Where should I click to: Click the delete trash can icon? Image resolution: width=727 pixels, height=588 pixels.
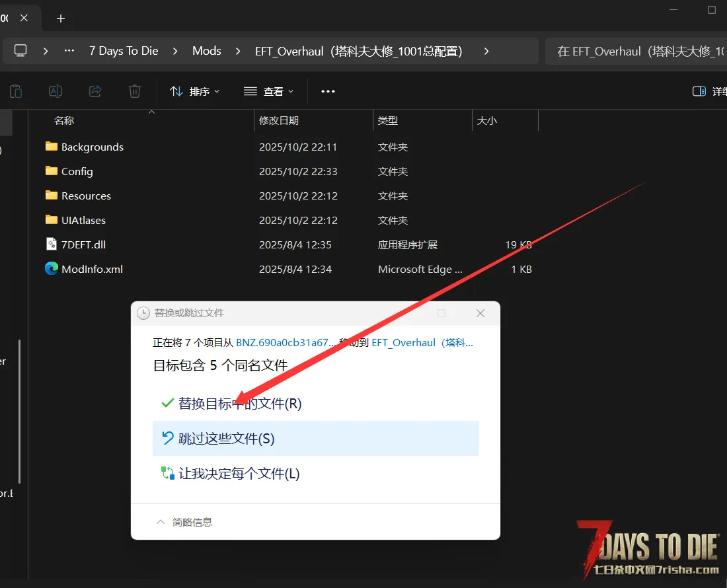point(135,91)
